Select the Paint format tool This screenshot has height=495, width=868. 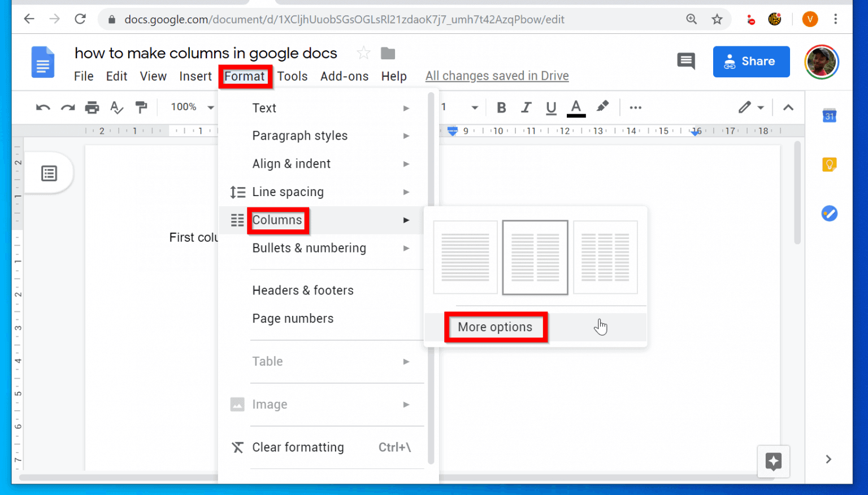[141, 107]
